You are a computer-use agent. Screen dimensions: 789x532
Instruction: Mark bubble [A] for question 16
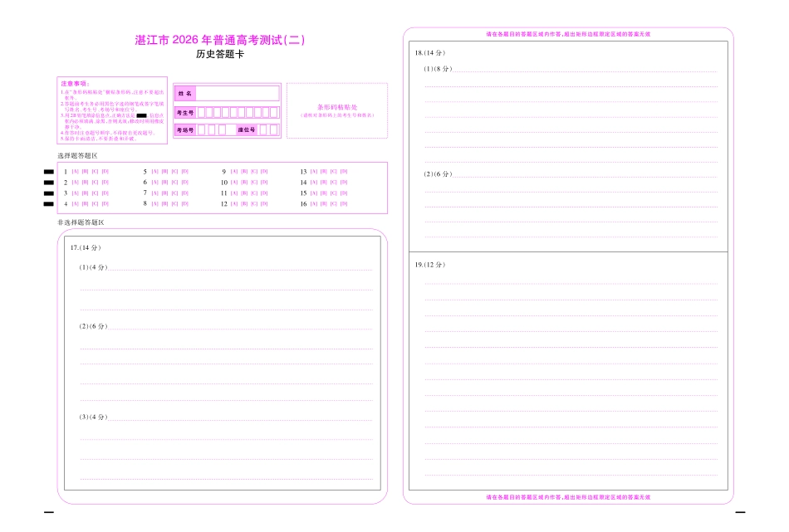click(314, 203)
